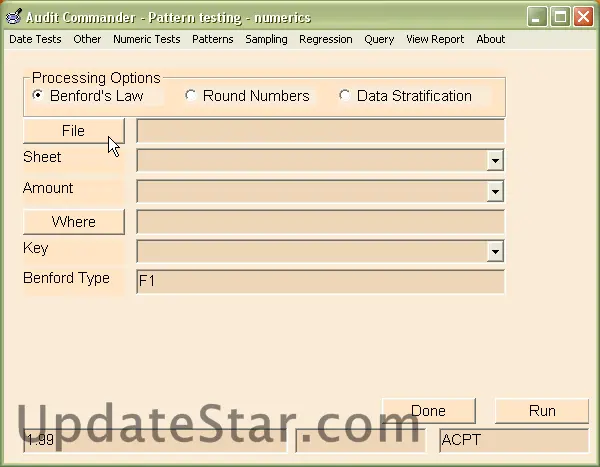
Task: Close the Audit Commander window
Action: (x=584, y=17)
